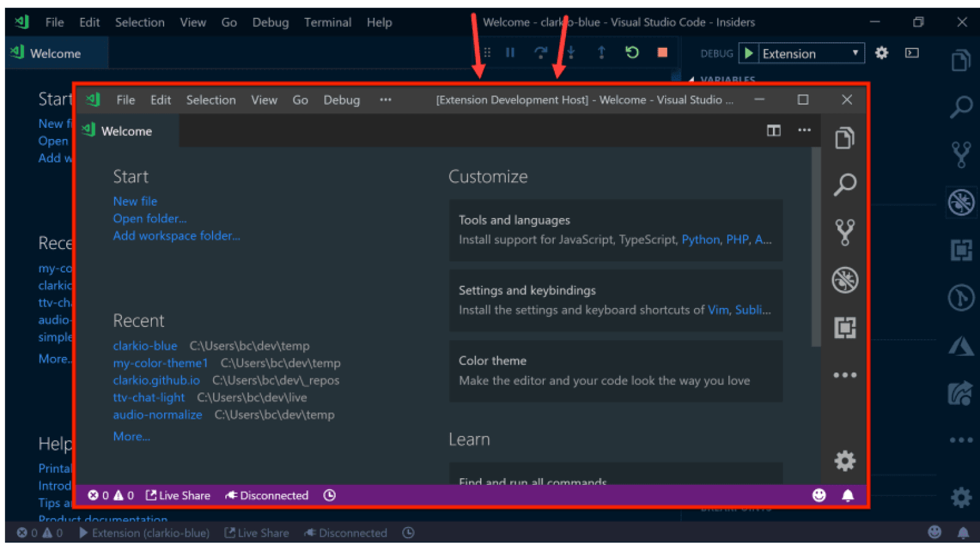Viewport: 980px width, 551px height.
Task: Open Help menu in background Insiders window
Action: tap(379, 22)
